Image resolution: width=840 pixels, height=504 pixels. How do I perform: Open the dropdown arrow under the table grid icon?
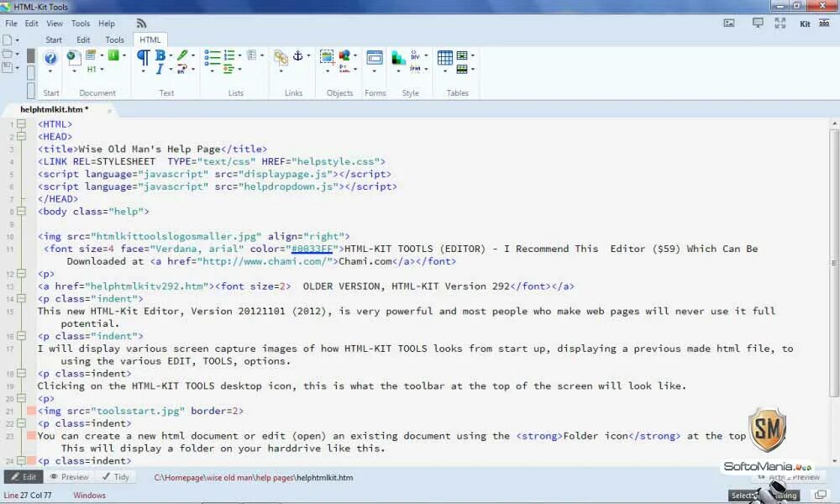tap(444, 71)
